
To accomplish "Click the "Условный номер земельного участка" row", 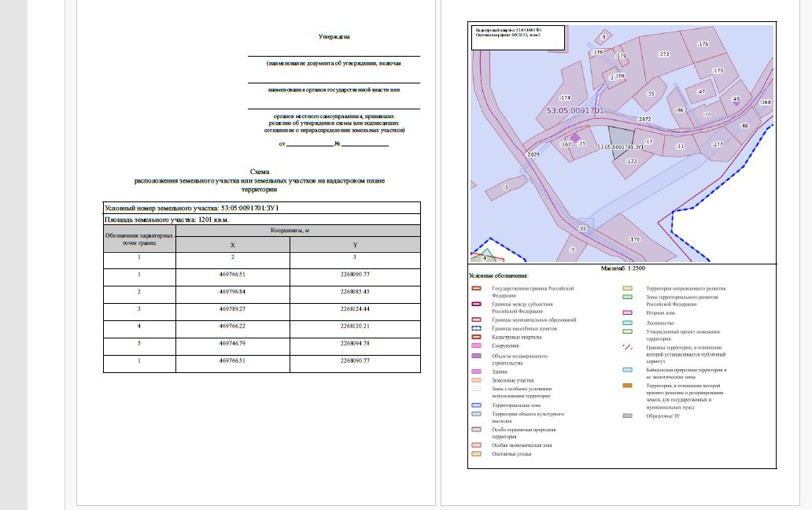I will [x=261, y=208].
